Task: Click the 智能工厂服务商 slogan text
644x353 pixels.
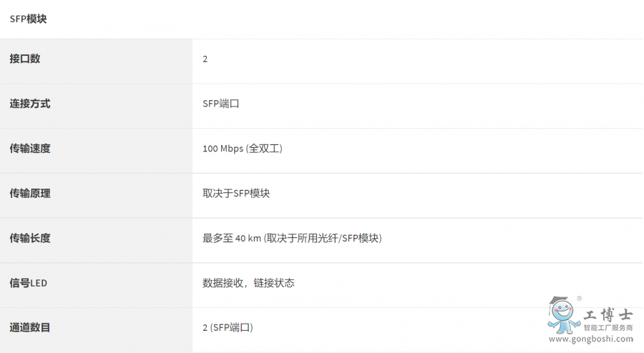Action: tap(608, 327)
